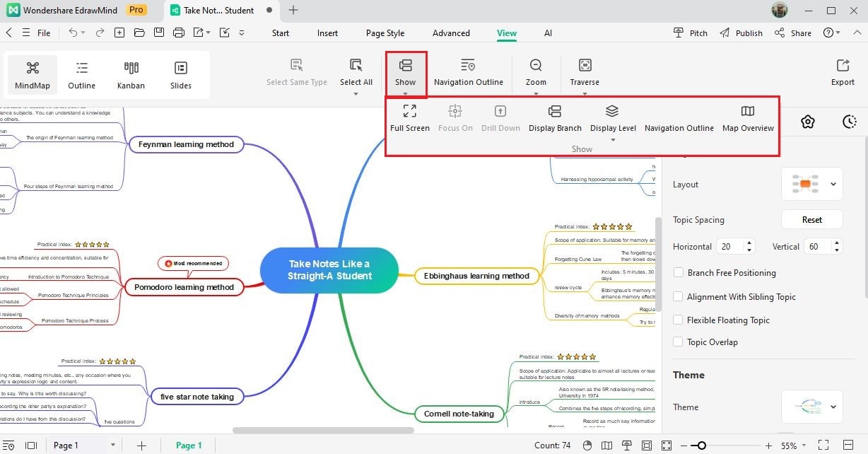Enable the Topic Overlap checkbox
Screen dimensions: 868x454
pyautogui.click(x=679, y=342)
